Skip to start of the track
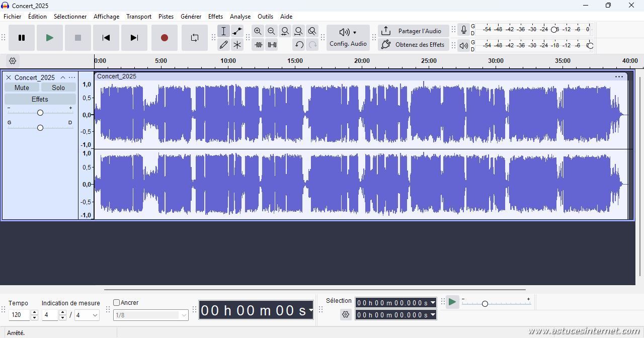Image resolution: width=644 pixels, height=338 pixels. point(106,38)
